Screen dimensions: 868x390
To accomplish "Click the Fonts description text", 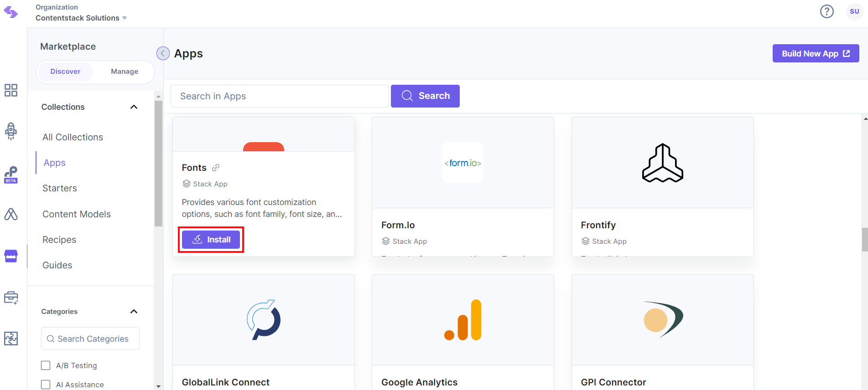I will [x=262, y=208].
